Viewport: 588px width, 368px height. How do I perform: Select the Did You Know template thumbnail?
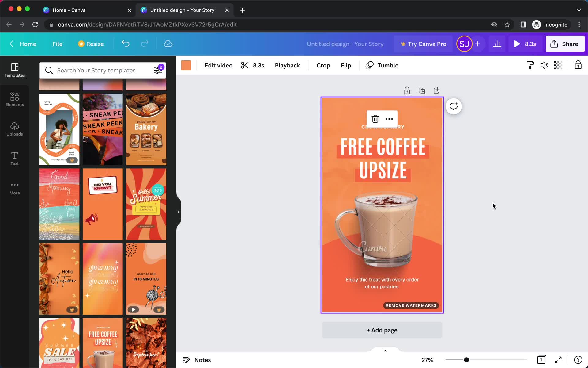103,204
